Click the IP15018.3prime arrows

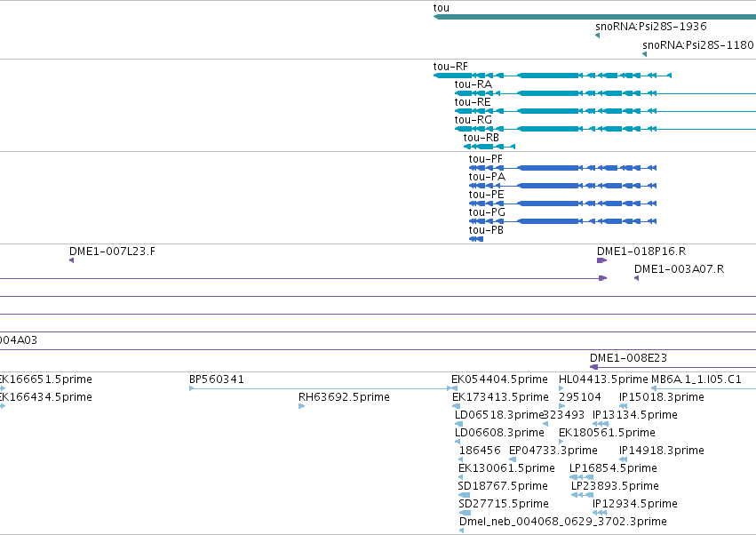click(623, 406)
